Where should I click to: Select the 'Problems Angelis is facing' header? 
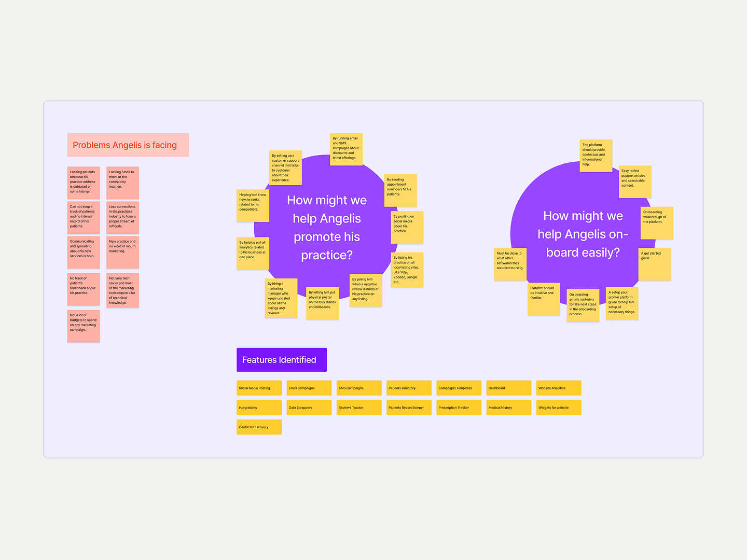[x=128, y=145]
